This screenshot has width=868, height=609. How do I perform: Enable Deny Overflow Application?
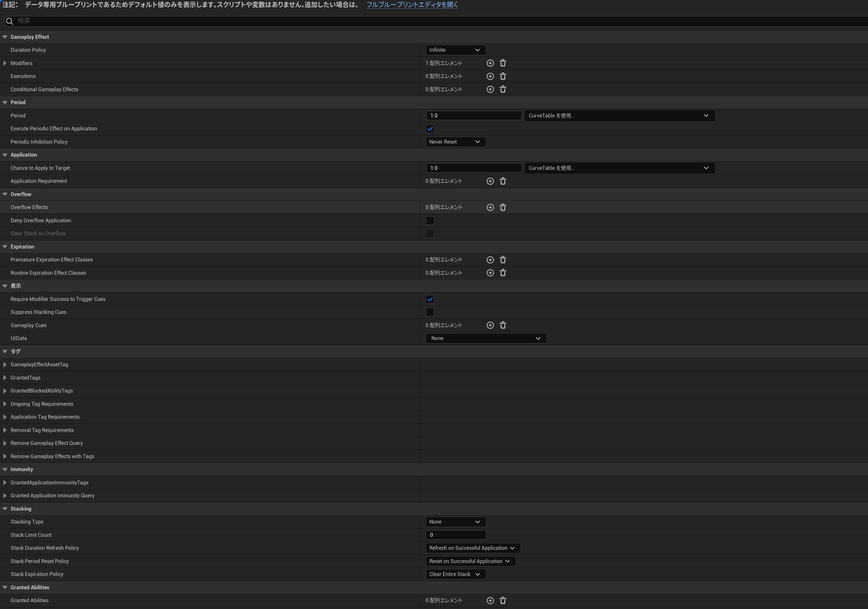(x=429, y=220)
